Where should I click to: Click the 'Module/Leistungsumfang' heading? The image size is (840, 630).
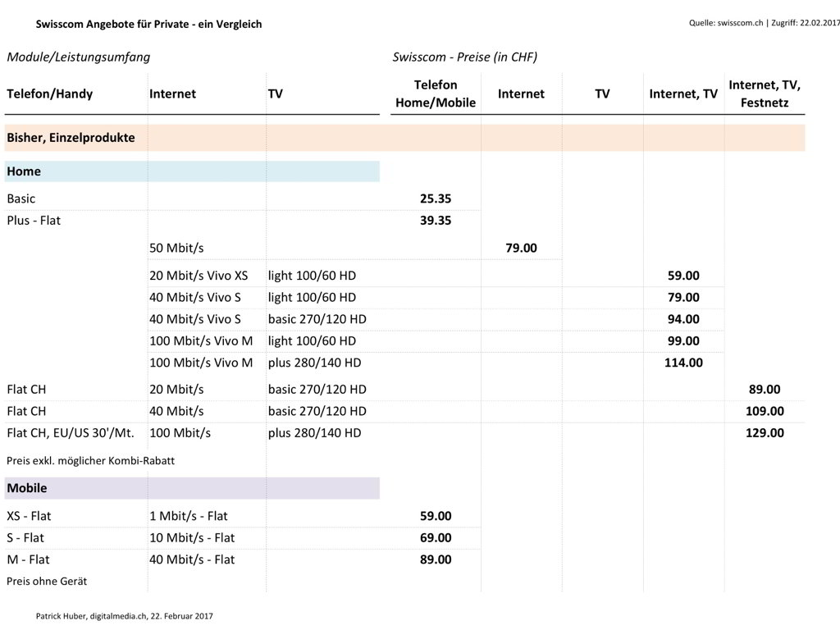[x=78, y=57]
